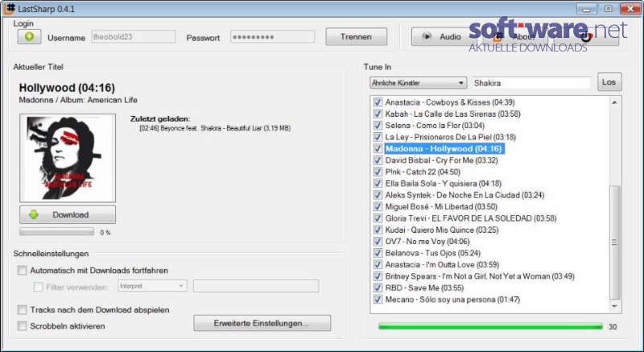
Task: Uncheck Anastacia - Cowboys & Kisses checkbox
Action: click(378, 101)
